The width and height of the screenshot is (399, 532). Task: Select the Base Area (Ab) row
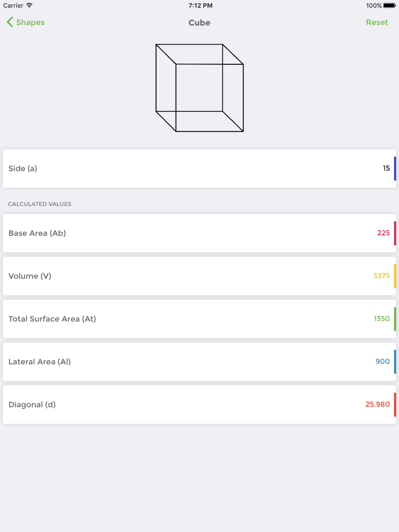pyautogui.click(x=199, y=233)
